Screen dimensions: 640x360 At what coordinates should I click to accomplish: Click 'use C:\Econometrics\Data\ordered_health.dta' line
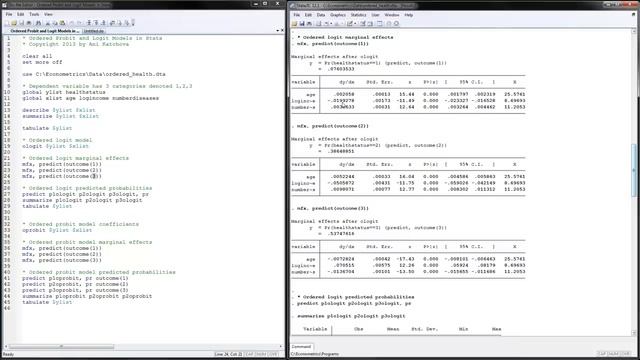94,74
